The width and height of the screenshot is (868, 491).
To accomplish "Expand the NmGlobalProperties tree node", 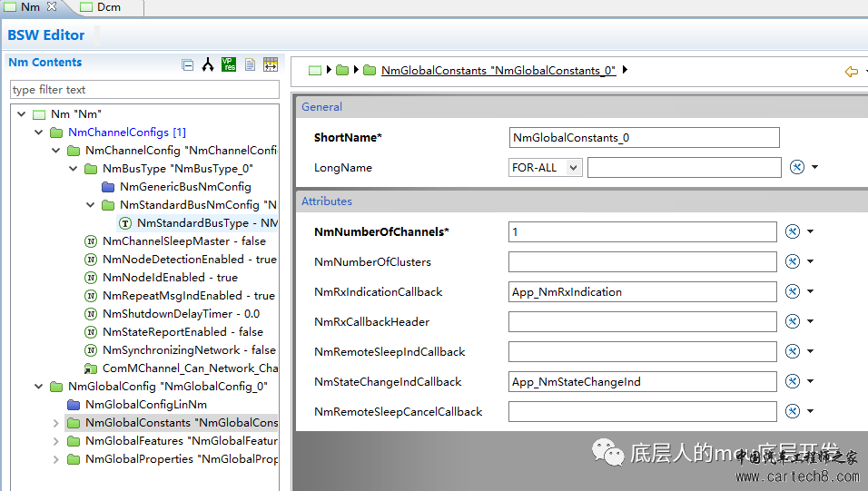I will [56, 459].
